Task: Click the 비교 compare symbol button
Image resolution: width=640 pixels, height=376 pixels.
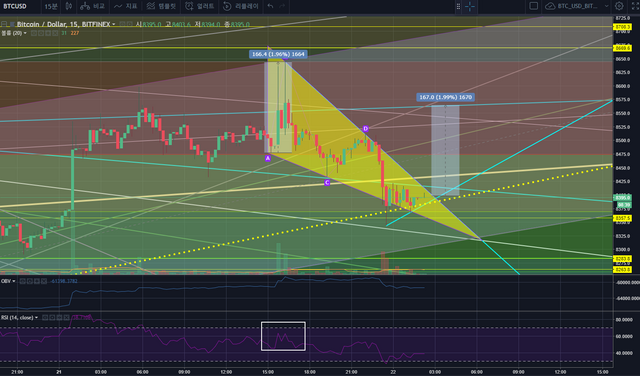Action: [x=92, y=6]
